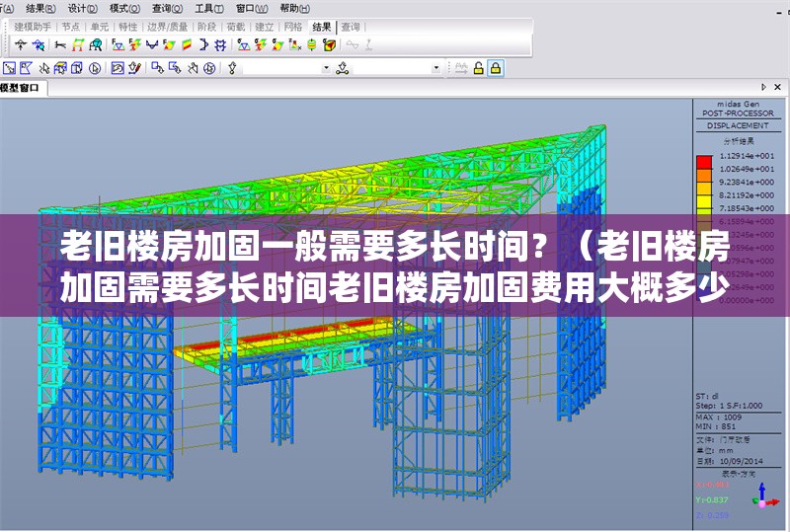Click the select-by-window icon at far left

[x=8, y=68]
